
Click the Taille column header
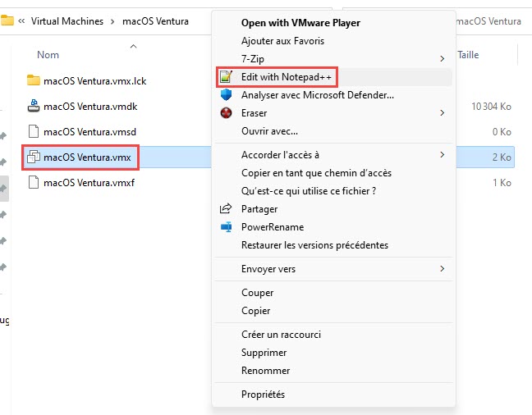click(x=468, y=55)
